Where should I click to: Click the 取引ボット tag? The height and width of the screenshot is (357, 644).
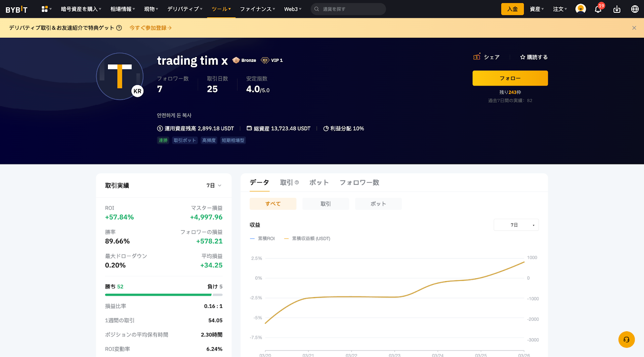pos(185,140)
